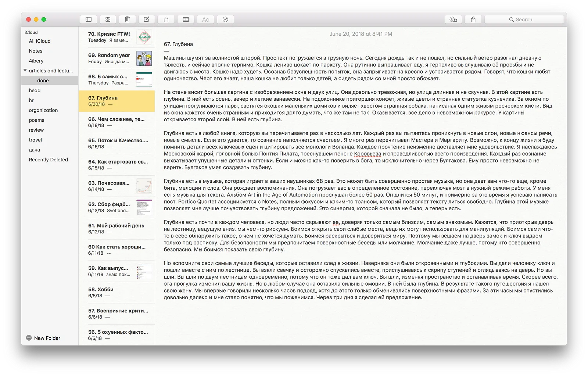Open note 65. Поток и Качество
Viewport: 588px width, 376px height.
point(116,144)
